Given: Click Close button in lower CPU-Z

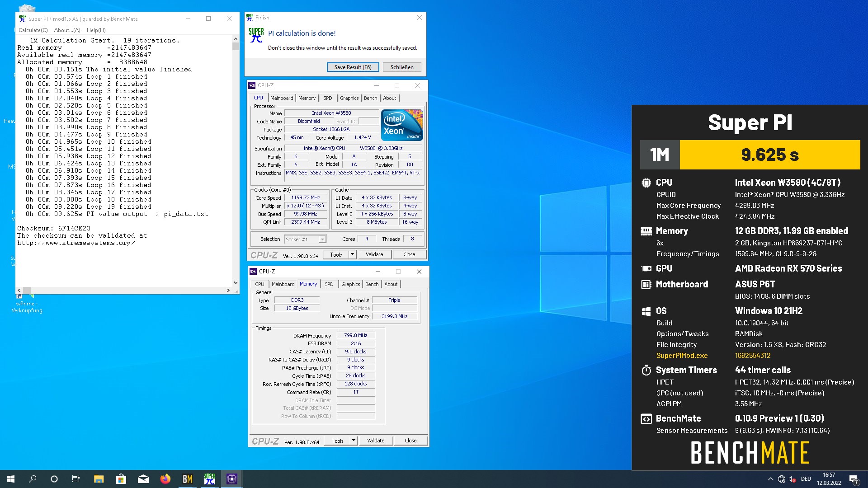Looking at the screenshot, I should click(410, 441).
